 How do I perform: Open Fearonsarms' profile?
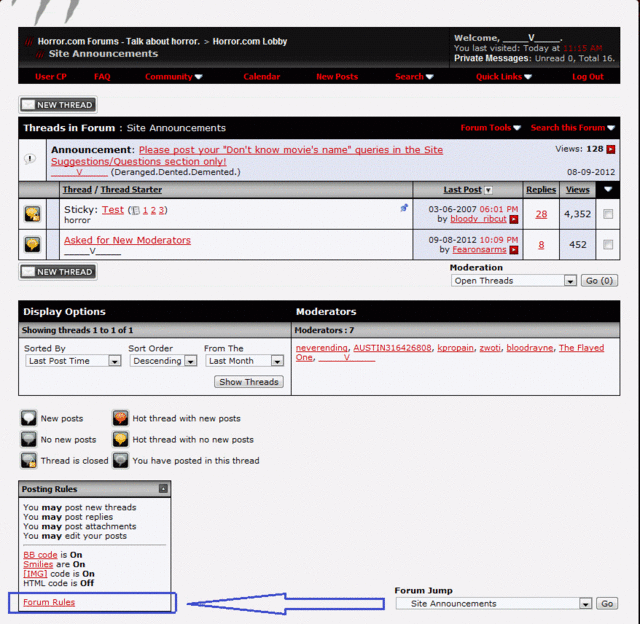479,250
